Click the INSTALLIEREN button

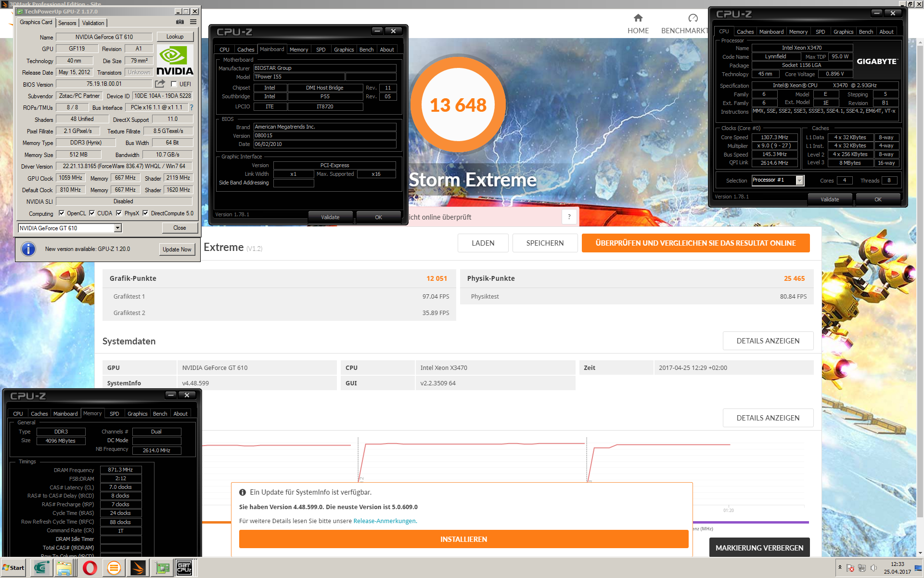(x=463, y=539)
